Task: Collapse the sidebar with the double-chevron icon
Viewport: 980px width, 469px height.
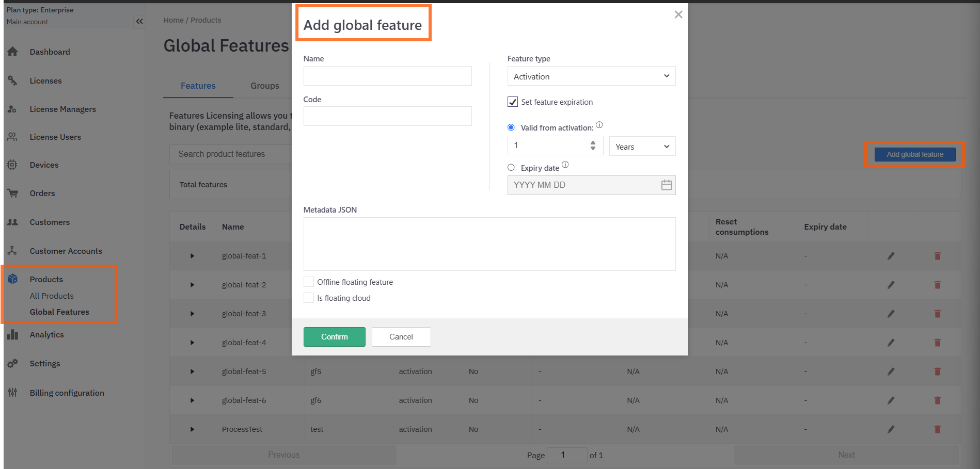Action: 139,21
